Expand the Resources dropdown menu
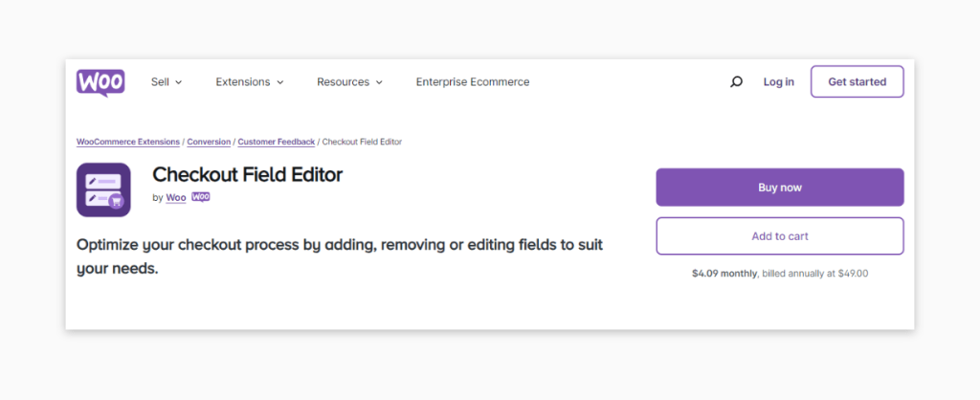Image resolution: width=980 pixels, height=400 pixels. click(349, 82)
